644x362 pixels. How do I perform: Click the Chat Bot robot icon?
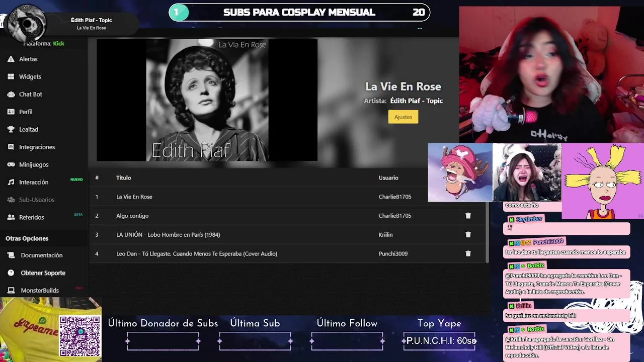coord(11,94)
